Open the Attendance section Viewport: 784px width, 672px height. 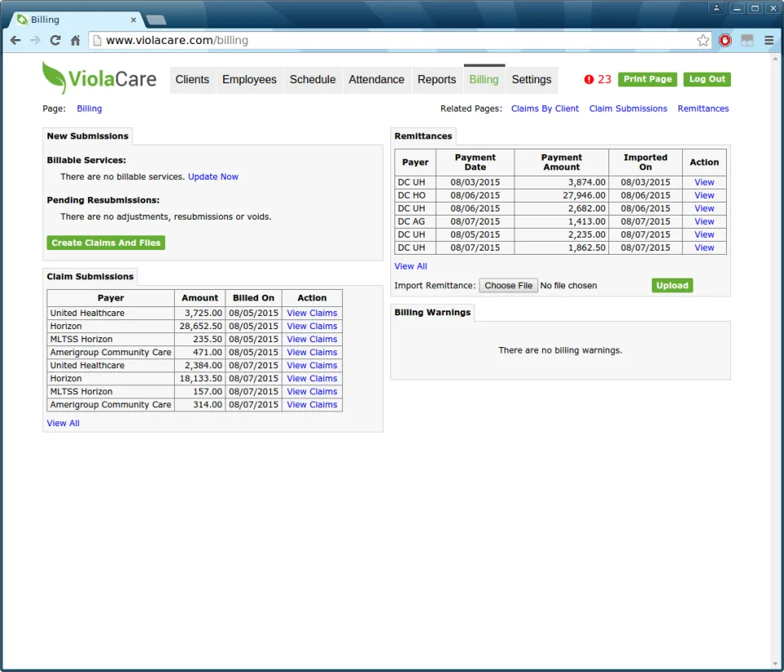click(376, 79)
